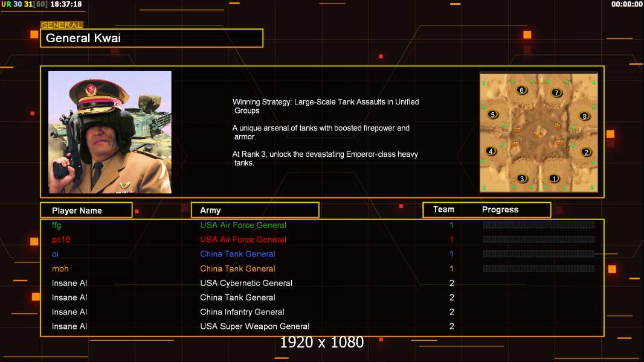This screenshot has width=644, height=362.
Task: Click USA Cybernetic General army text
Action: click(246, 283)
